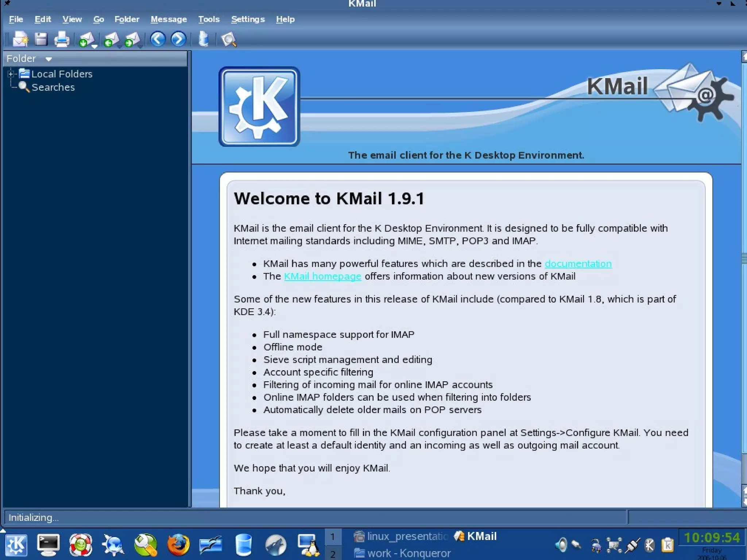Check mail with the green down-arrow envelope

pyautogui.click(x=86, y=40)
